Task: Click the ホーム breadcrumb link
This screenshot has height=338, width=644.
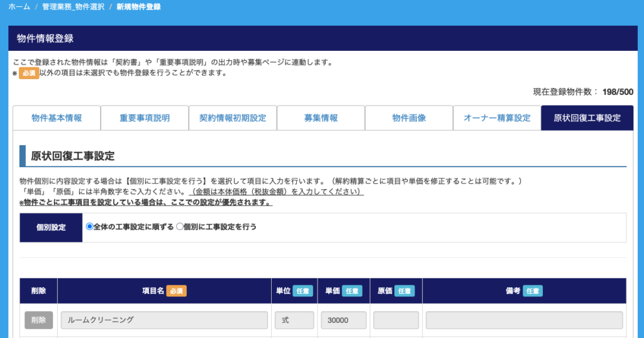Action: (19, 7)
